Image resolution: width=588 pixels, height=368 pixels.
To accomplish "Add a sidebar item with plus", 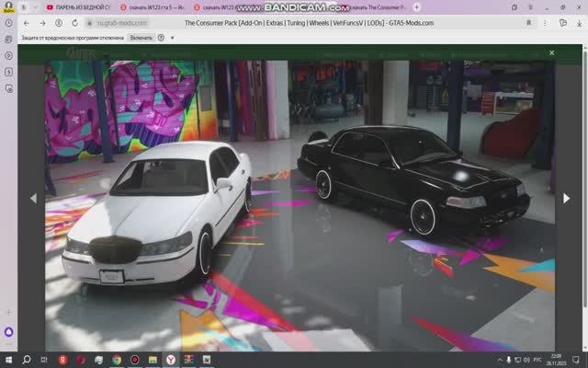I will 8,313.
